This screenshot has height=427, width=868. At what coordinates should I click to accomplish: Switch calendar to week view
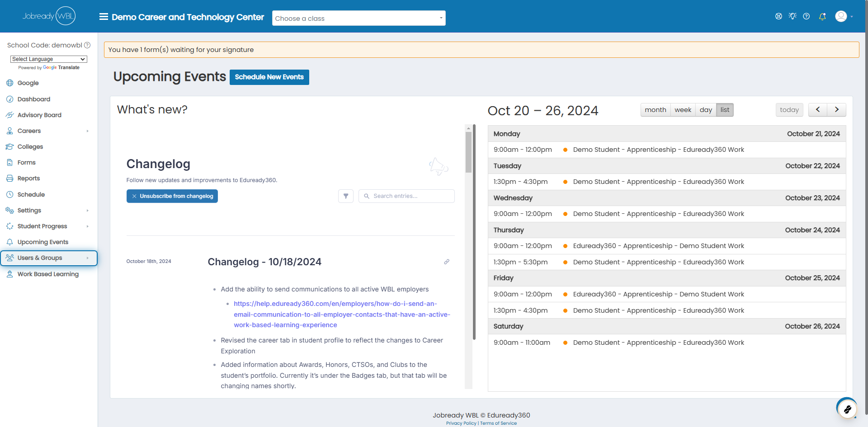click(683, 110)
